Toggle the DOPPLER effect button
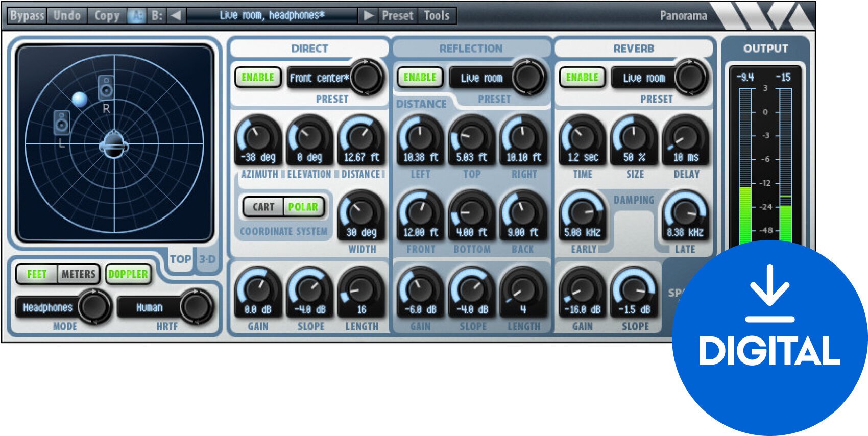This screenshot has height=436, width=868. (128, 274)
